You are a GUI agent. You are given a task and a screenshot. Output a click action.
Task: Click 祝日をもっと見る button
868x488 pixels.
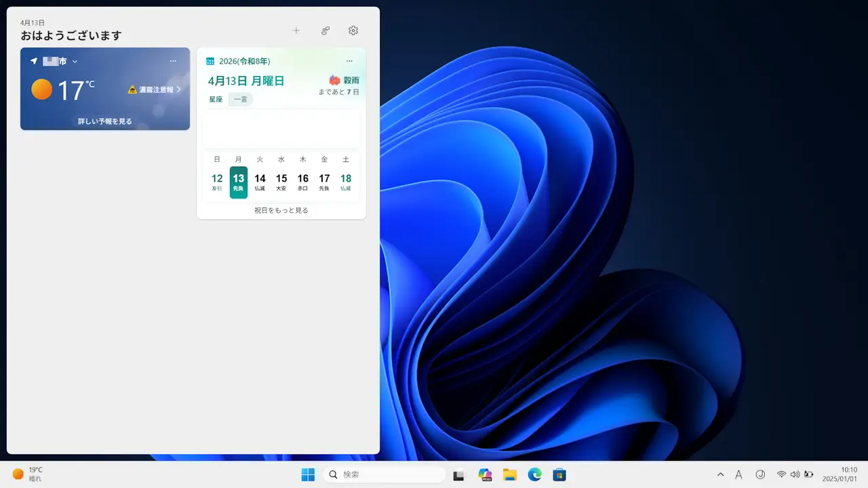[x=281, y=210]
